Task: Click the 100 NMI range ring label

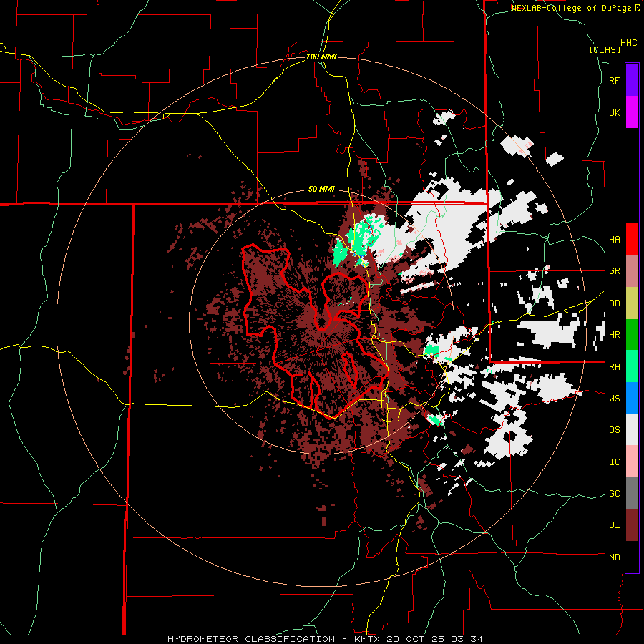Action: pos(321,57)
